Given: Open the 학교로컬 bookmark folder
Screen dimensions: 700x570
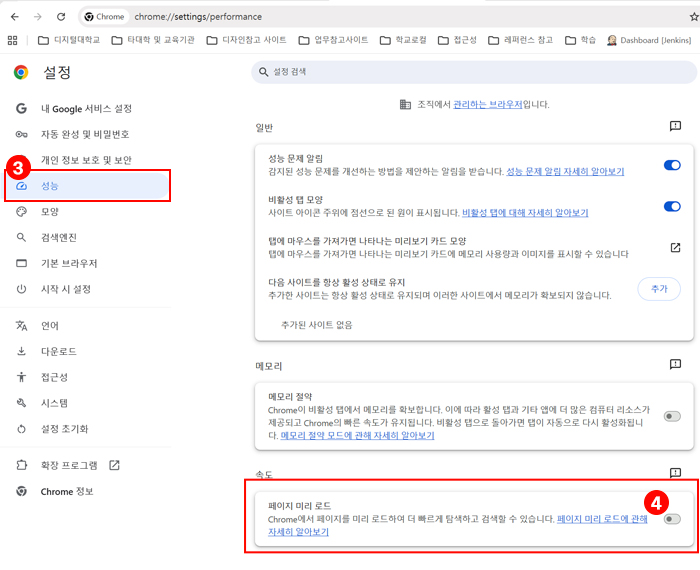Looking at the screenshot, I should [x=403, y=40].
